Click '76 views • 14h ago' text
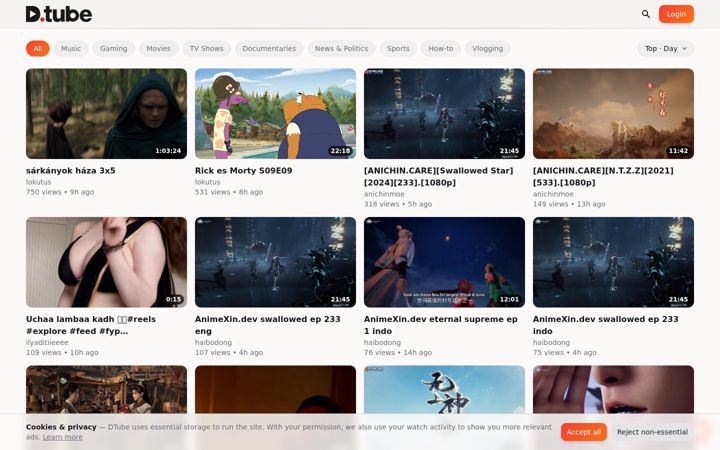This screenshot has height=450, width=720. click(x=398, y=352)
